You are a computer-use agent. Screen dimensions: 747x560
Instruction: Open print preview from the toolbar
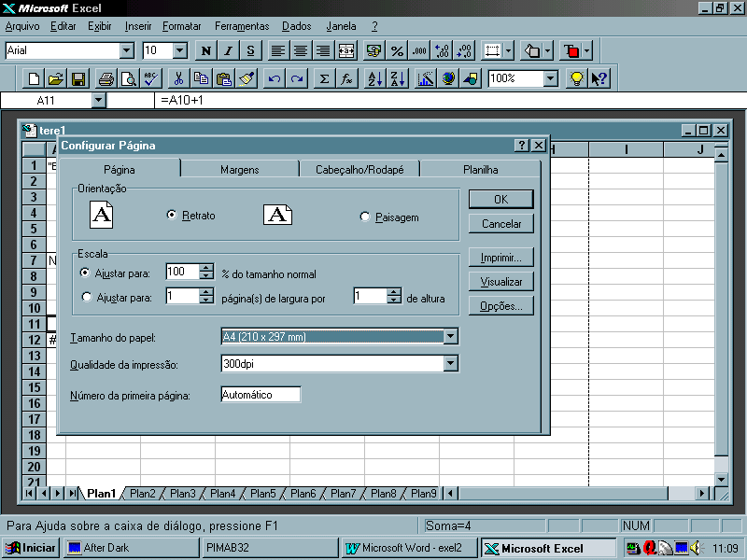pos(128,78)
